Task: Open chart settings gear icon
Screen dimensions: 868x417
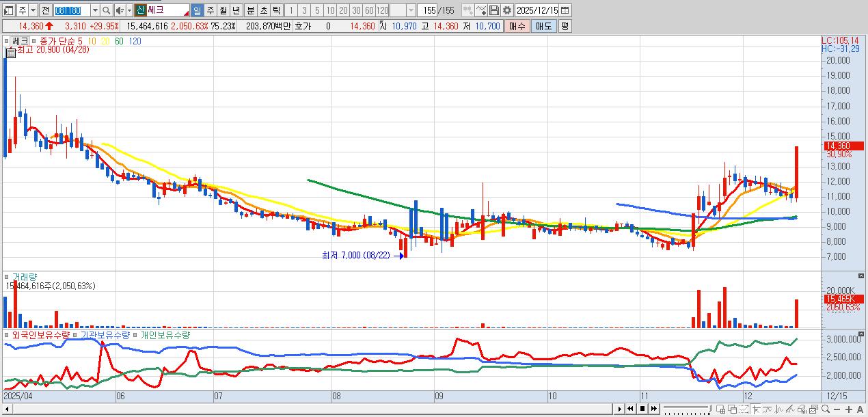Action: 506,10
